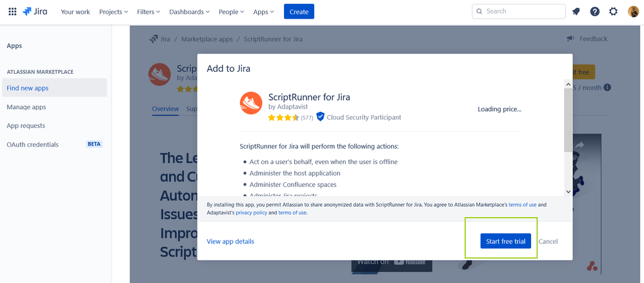Click 'Administer Confluence spaces' bullet

point(293,185)
